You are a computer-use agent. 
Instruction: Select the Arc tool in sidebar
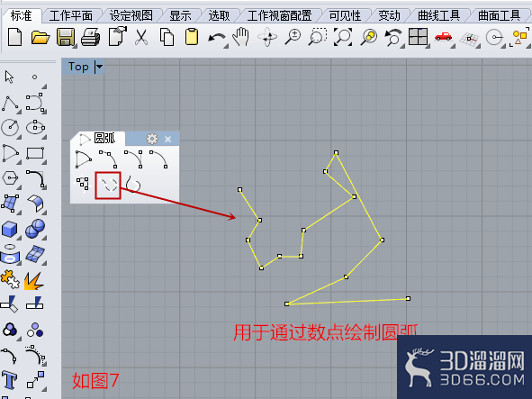tap(10, 153)
